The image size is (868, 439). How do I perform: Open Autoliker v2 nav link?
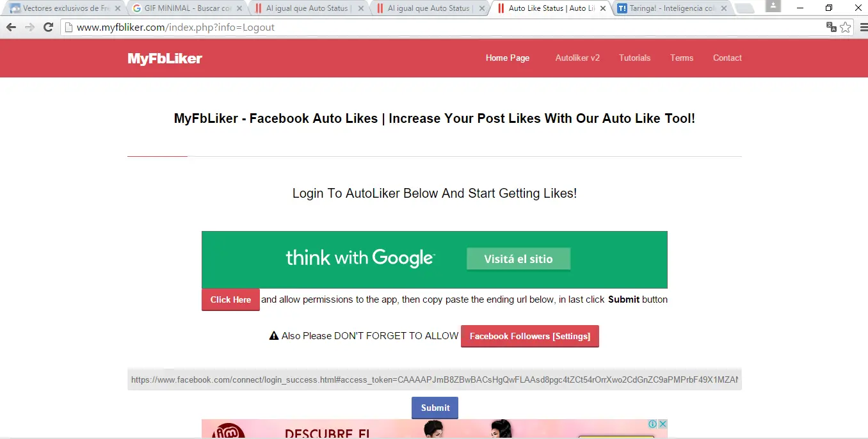tap(577, 58)
